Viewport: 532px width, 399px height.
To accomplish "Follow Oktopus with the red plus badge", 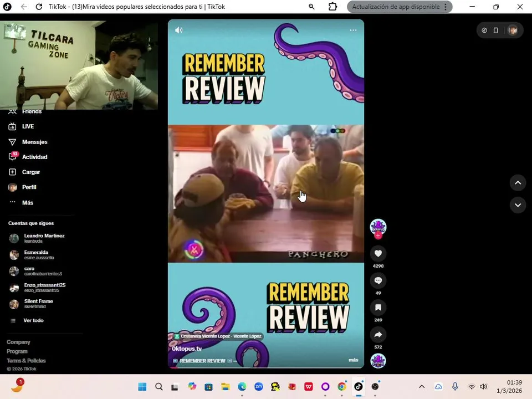I will 378,236.
